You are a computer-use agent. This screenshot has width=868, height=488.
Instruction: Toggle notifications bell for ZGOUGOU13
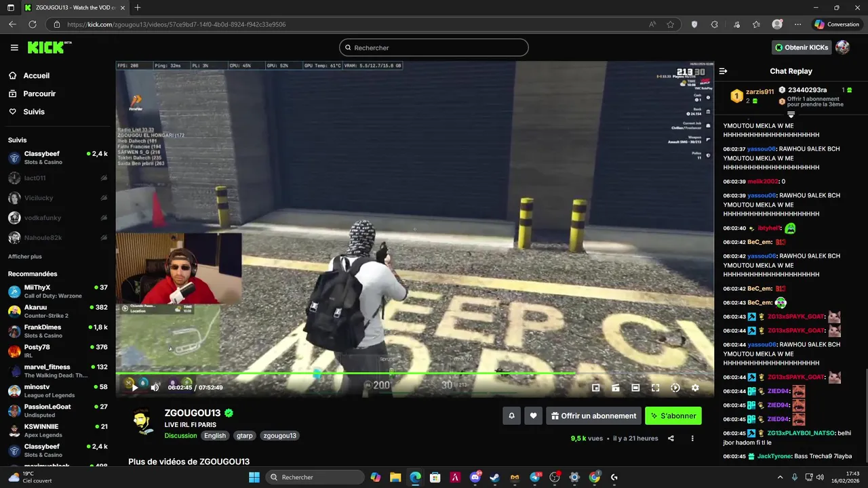point(512,416)
